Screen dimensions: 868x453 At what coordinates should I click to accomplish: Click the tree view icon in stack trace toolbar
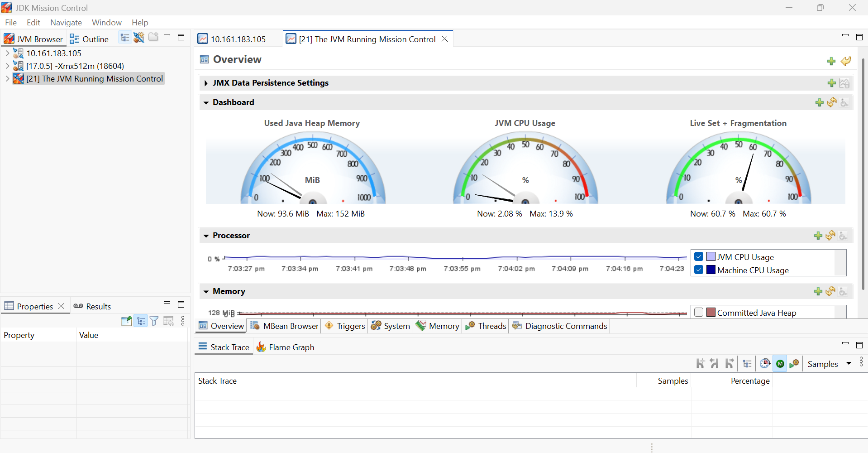747,364
